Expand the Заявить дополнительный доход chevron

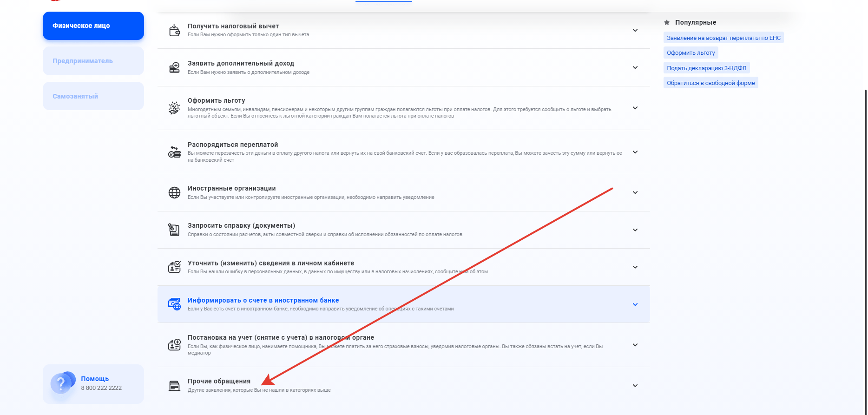635,67
